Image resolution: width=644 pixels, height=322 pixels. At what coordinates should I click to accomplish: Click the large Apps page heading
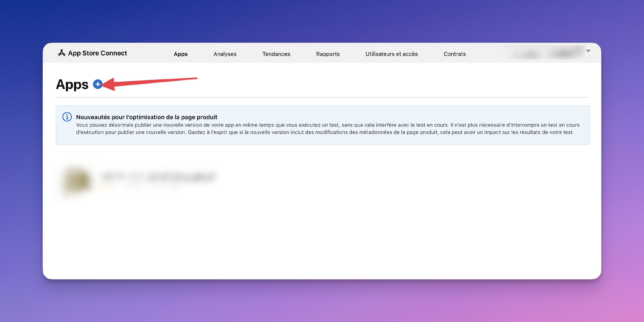[x=72, y=84]
